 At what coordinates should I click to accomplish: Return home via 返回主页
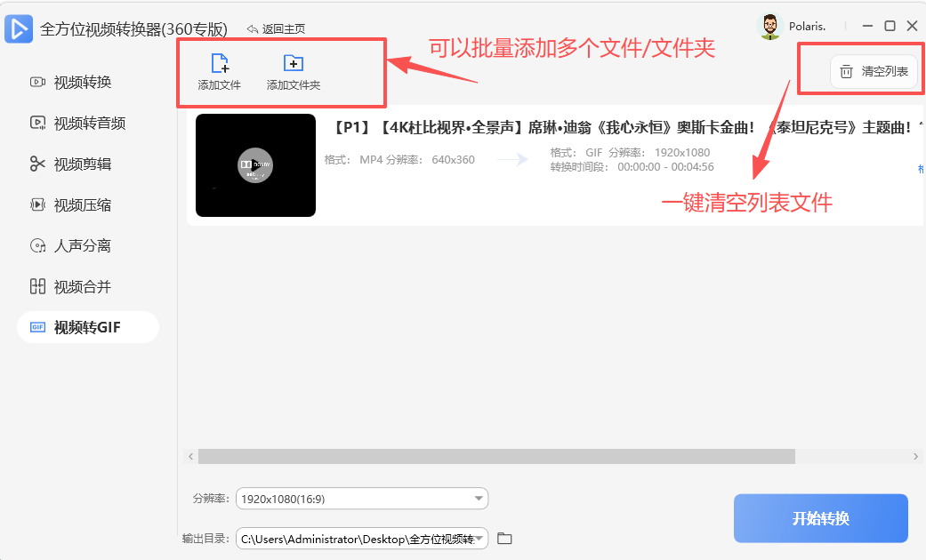pyautogui.click(x=279, y=28)
